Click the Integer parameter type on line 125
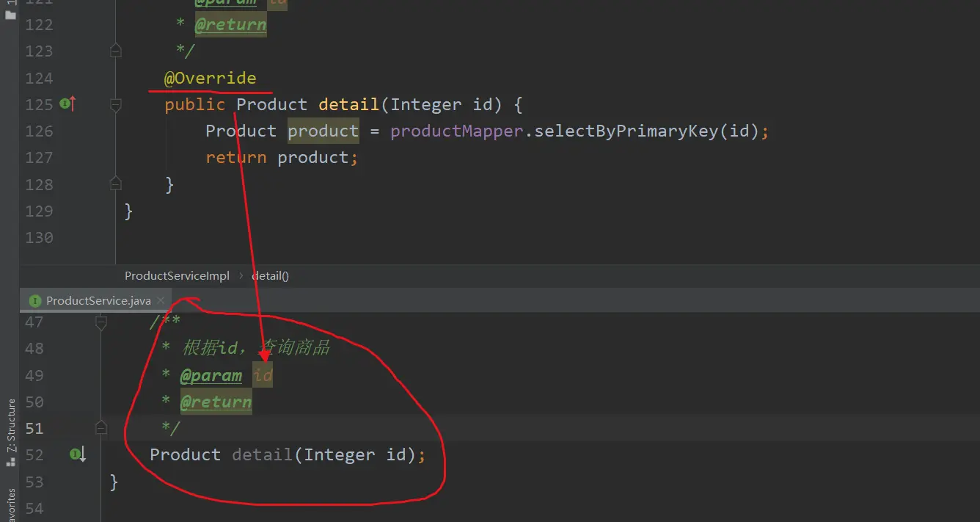This screenshot has height=522, width=980. (x=426, y=104)
